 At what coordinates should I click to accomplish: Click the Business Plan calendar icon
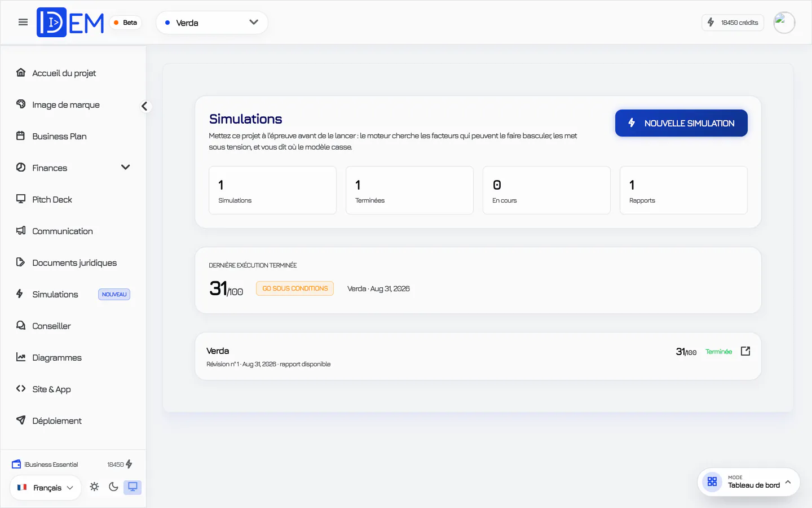pyautogui.click(x=21, y=135)
